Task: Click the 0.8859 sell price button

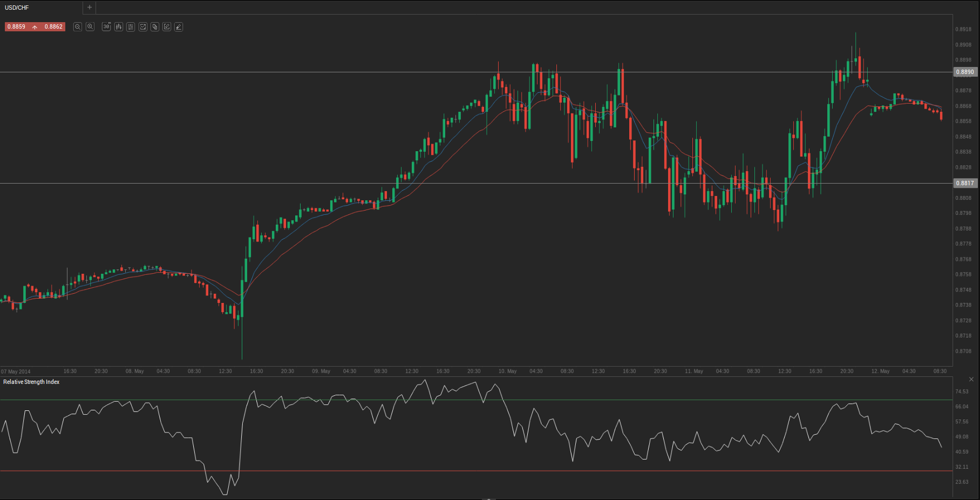Action: 17,26
